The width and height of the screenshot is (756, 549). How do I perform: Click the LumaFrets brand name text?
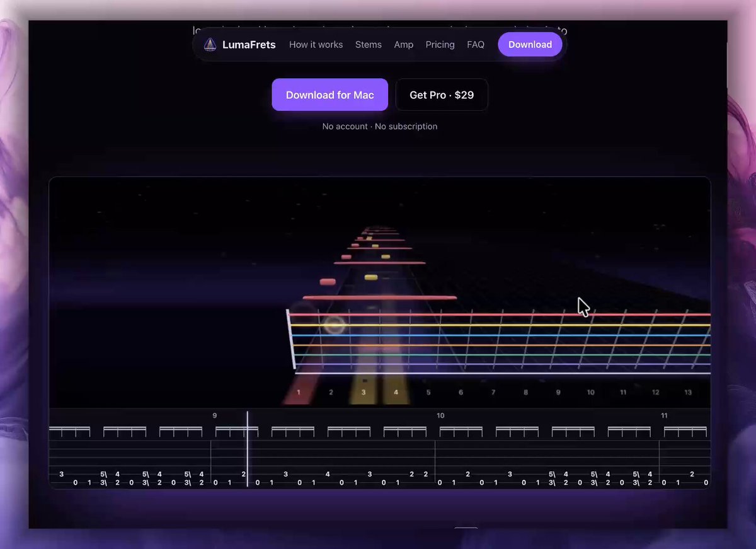[x=249, y=45]
